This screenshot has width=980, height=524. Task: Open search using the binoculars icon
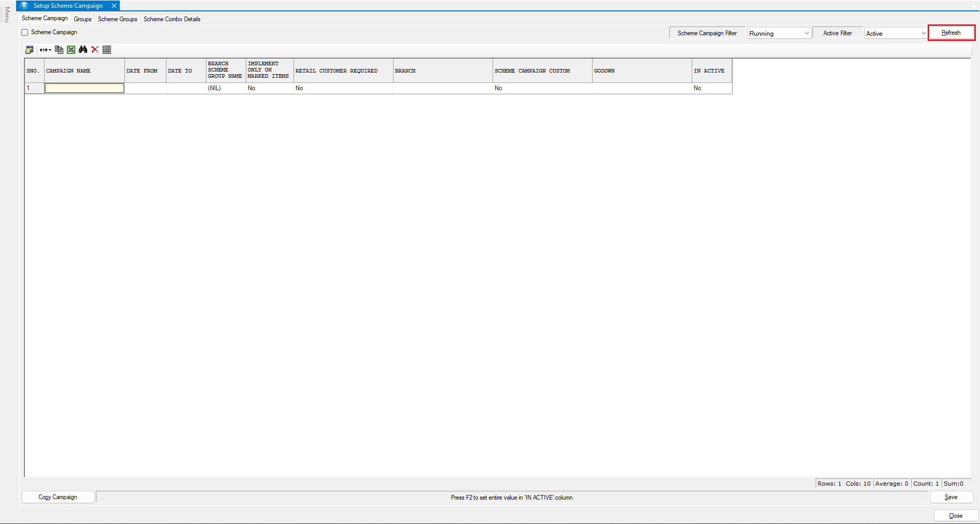point(83,50)
